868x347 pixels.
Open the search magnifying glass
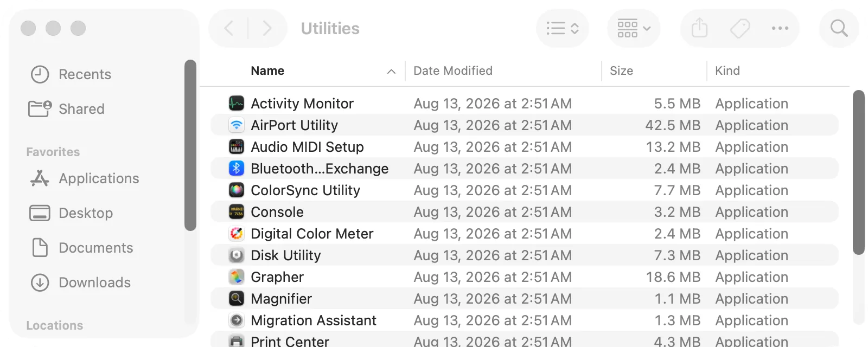[x=839, y=28]
